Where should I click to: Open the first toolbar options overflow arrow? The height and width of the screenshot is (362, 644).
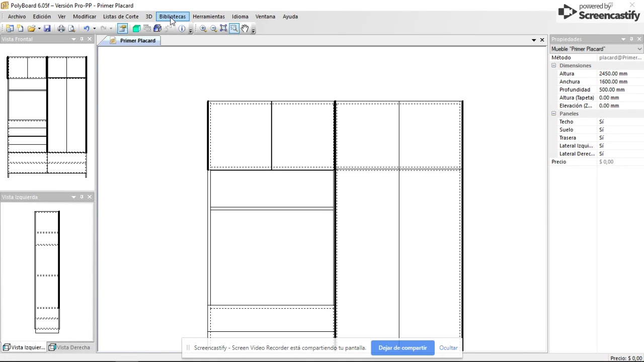(x=191, y=30)
